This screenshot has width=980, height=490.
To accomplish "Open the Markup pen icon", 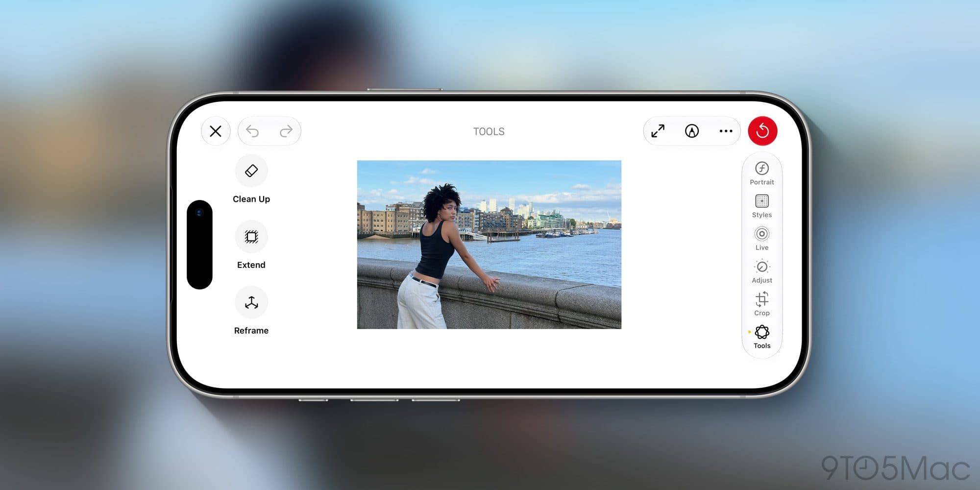I will click(692, 131).
